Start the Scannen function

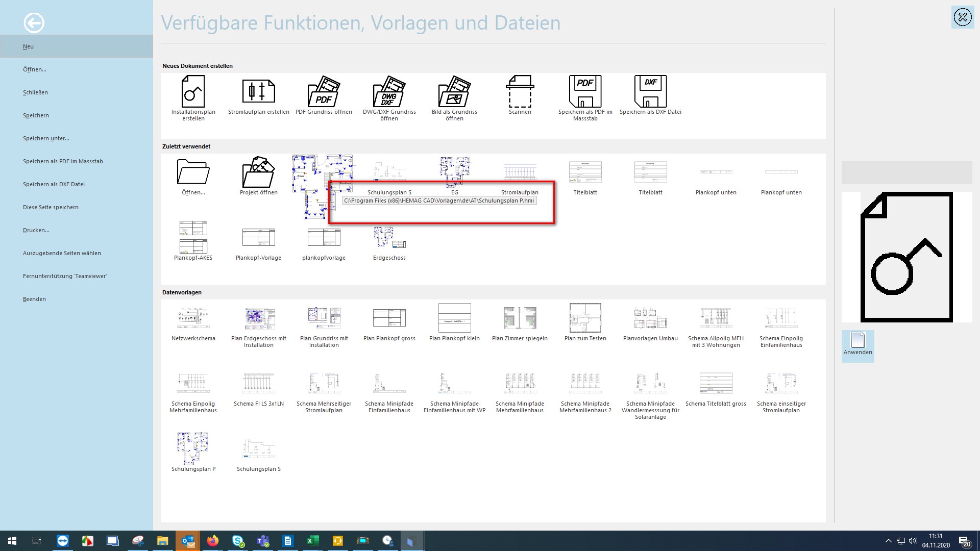coord(520,92)
